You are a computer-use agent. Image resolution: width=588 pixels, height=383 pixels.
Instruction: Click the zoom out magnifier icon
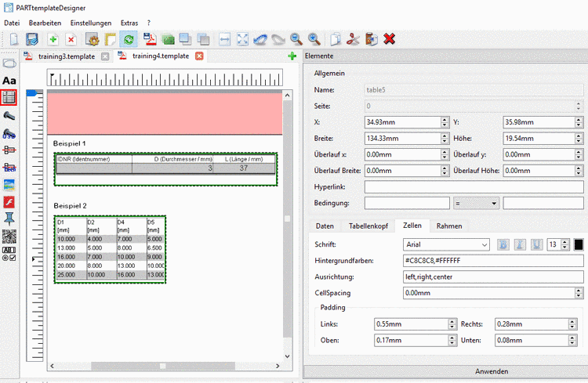point(296,38)
